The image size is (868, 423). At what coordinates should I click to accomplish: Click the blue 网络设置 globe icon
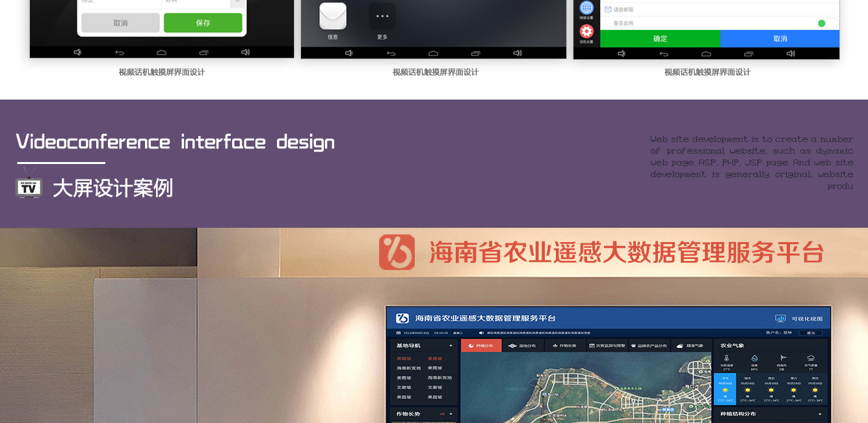click(586, 8)
